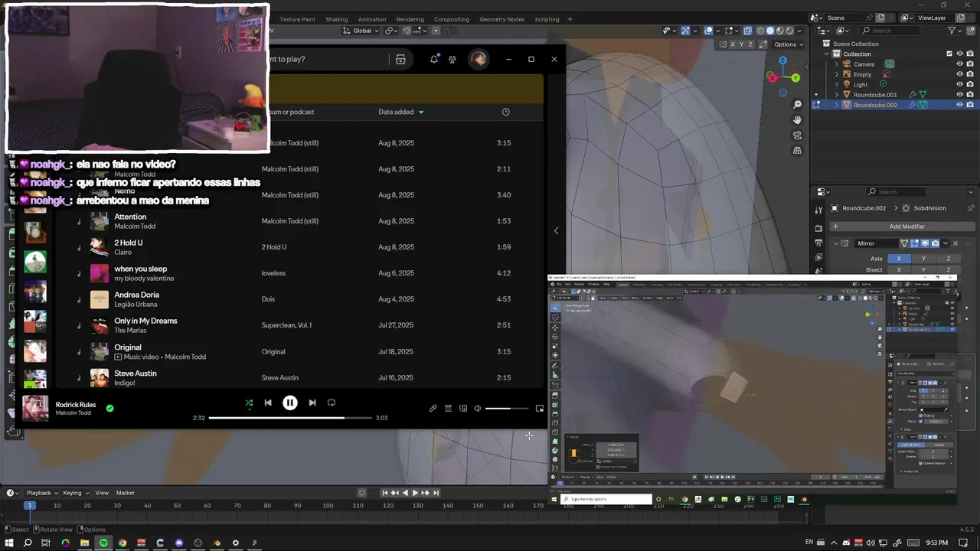The image size is (980, 551).
Task: Open the viewport Options dropdown
Action: pyautogui.click(x=789, y=44)
